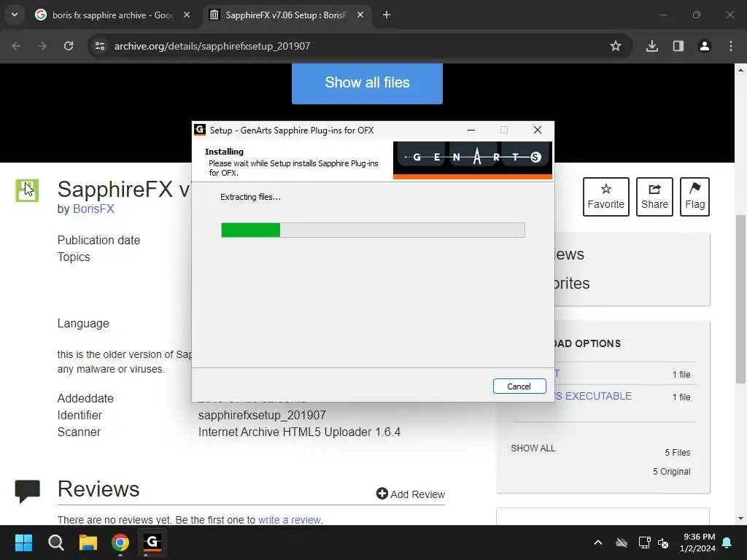747x560 pixels.
Task: Select the SapphireFX v7.06 Setup tab
Action: point(286,15)
